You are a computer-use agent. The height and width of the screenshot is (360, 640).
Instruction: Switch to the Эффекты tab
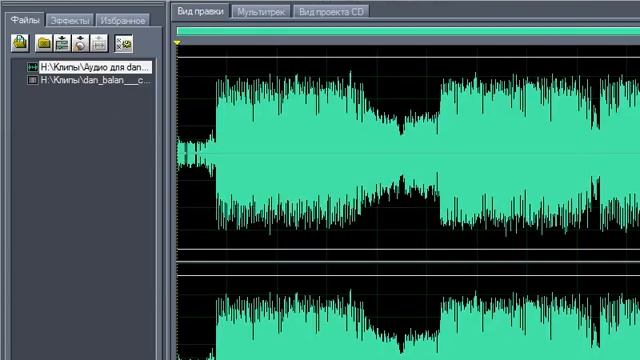70,20
